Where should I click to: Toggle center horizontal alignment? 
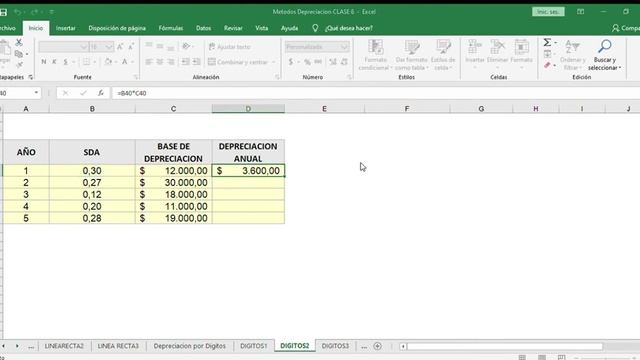[x=160, y=62]
